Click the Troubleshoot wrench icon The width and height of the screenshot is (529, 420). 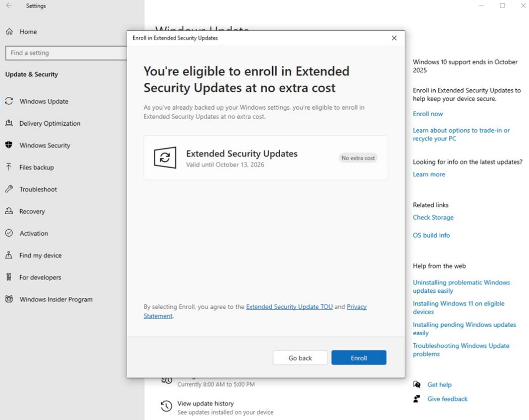[9, 189]
